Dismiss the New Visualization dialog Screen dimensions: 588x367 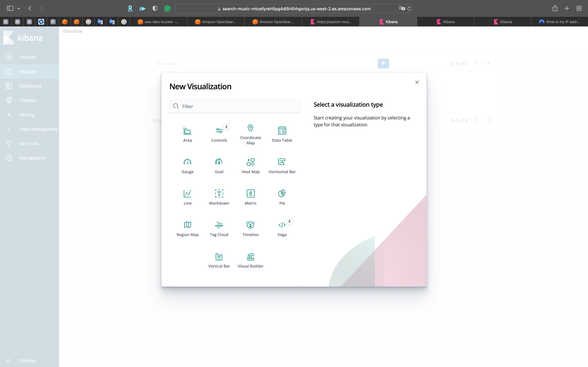(417, 82)
